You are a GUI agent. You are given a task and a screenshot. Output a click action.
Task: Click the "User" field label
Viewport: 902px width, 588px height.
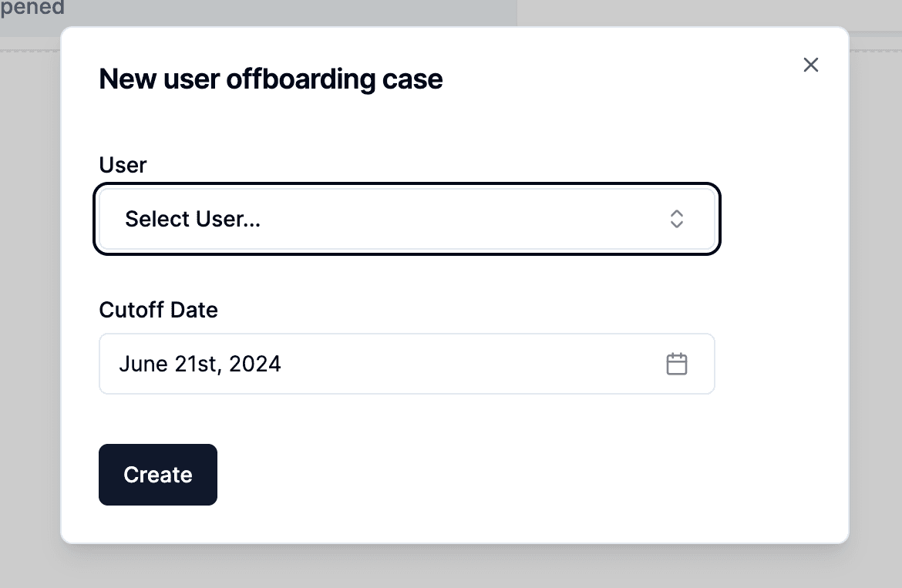123,165
